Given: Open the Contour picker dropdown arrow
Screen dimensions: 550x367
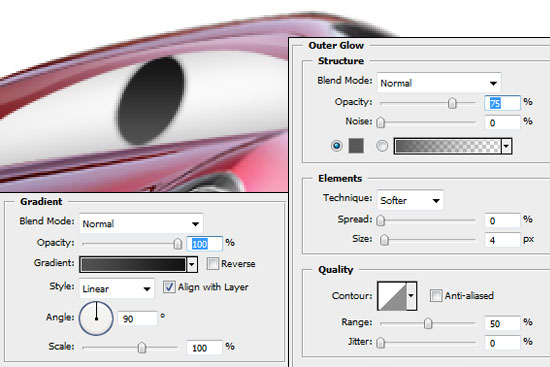Looking at the screenshot, I should click(x=412, y=296).
